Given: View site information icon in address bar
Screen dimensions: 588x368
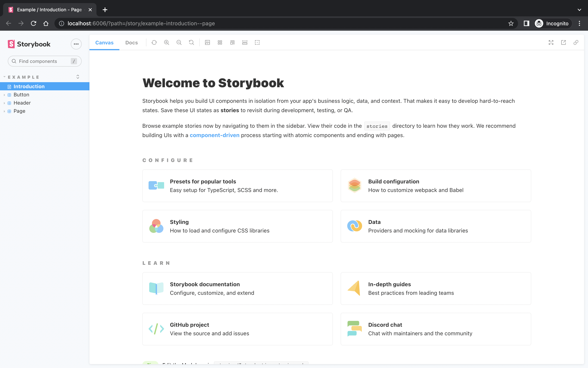Looking at the screenshot, I should tap(62, 23).
